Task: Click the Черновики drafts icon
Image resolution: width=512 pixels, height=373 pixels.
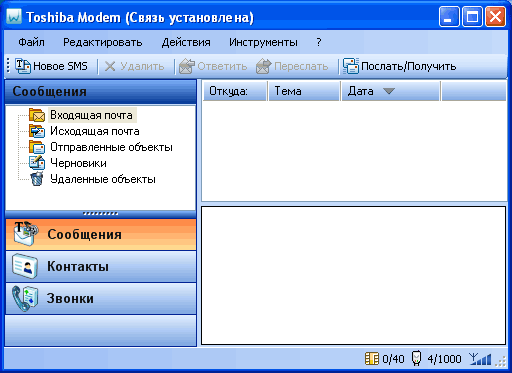Action: (x=37, y=163)
